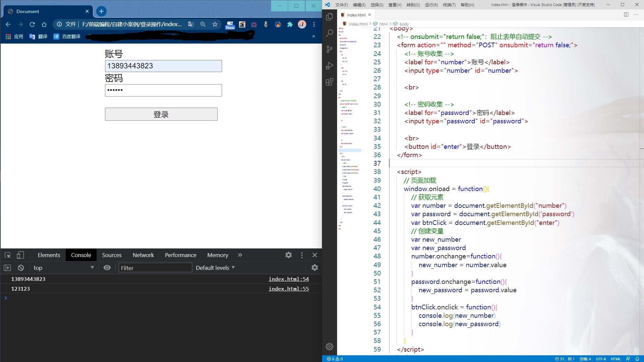Screen dimensions: 644x362
Task: Open the Manage gear in VS Code sidebar
Action: 329,347
